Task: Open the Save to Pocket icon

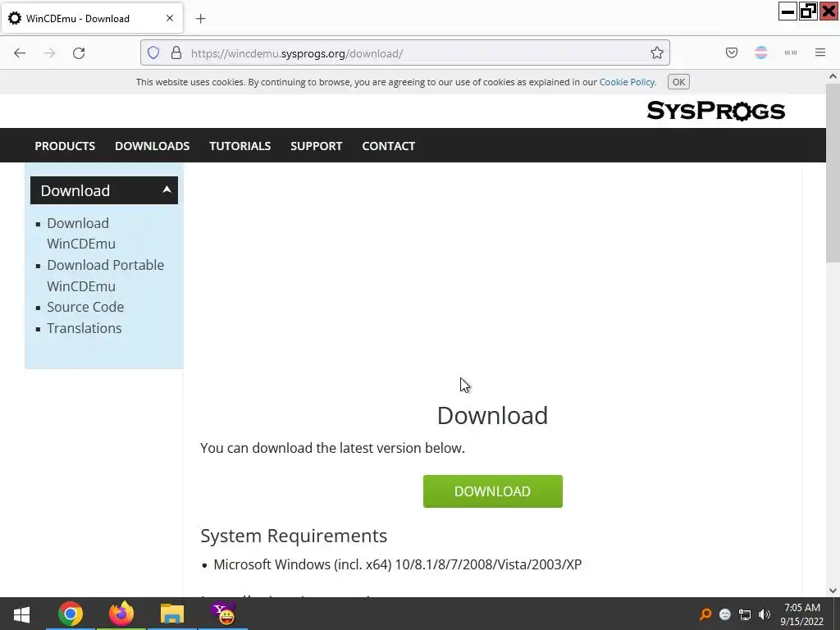Action: click(x=732, y=52)
